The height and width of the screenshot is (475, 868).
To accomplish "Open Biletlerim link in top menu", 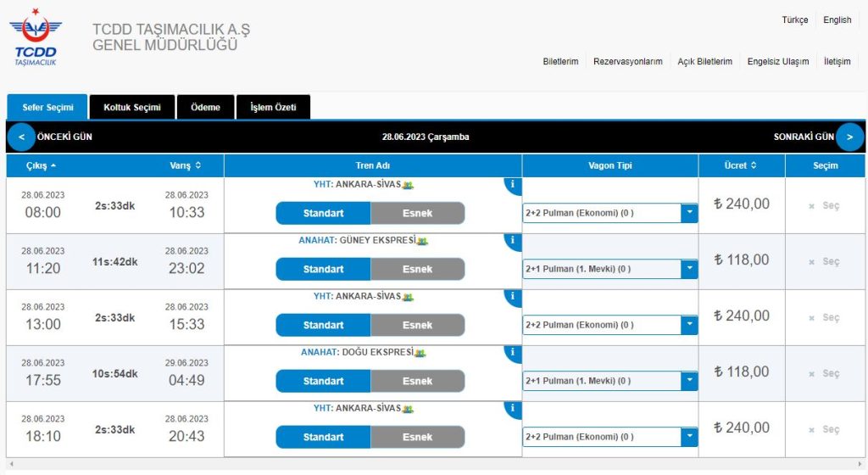I will (560, 61).
